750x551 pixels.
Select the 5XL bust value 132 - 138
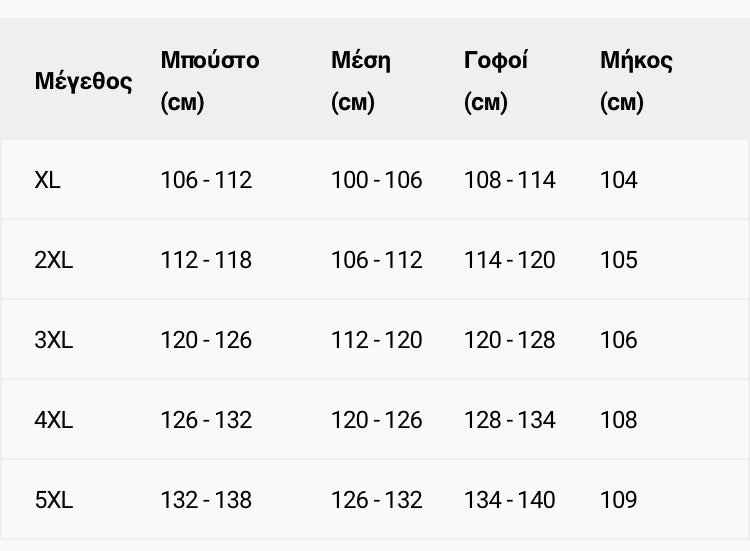click(206, 500)
